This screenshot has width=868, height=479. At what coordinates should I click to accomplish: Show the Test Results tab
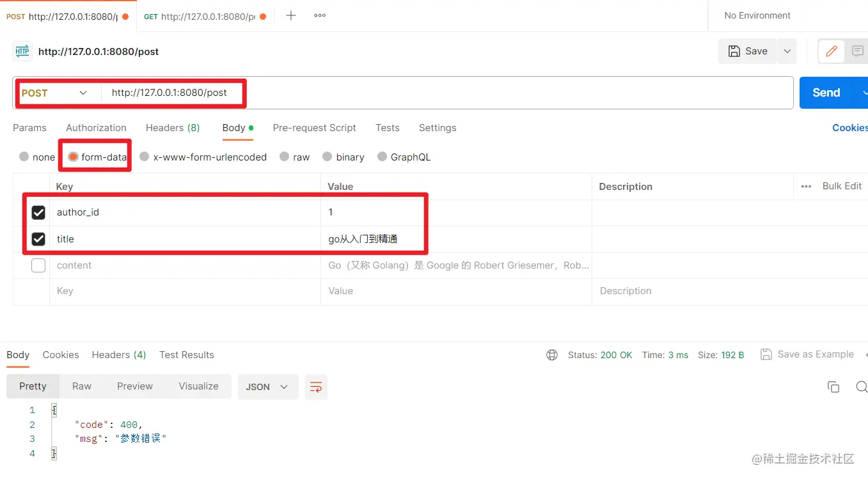click(187, 355)
